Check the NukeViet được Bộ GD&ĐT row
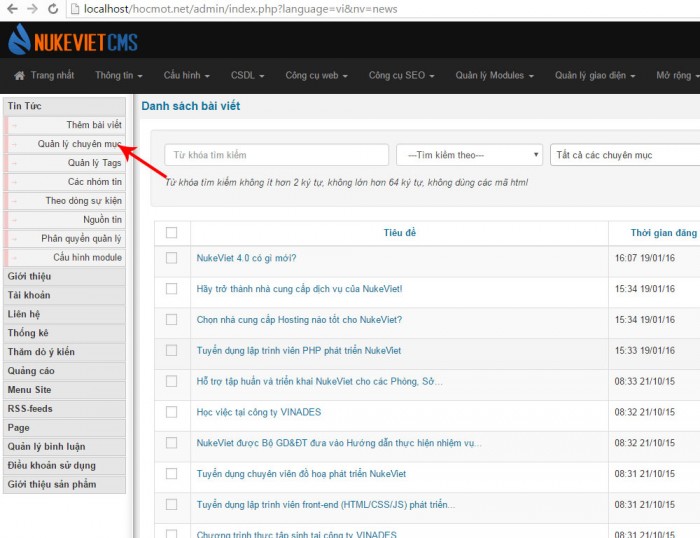This screenshot has width=700, height=538. tap(171, 443)
